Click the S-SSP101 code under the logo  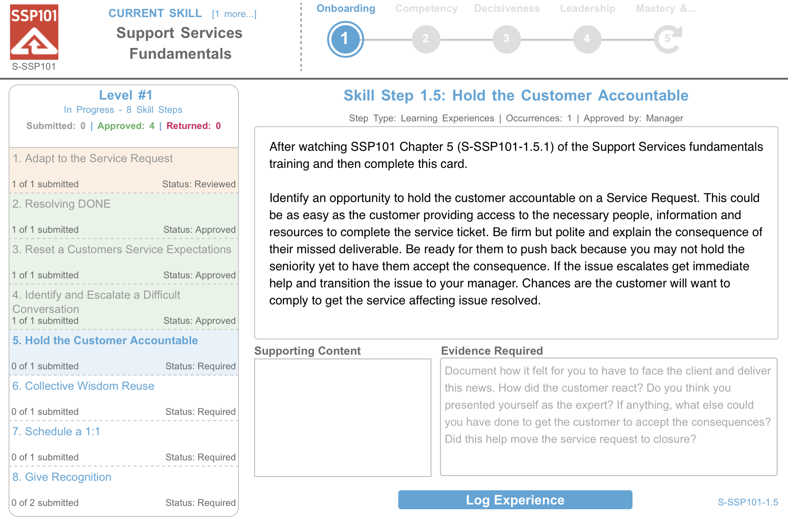click(x=34, y=66)
